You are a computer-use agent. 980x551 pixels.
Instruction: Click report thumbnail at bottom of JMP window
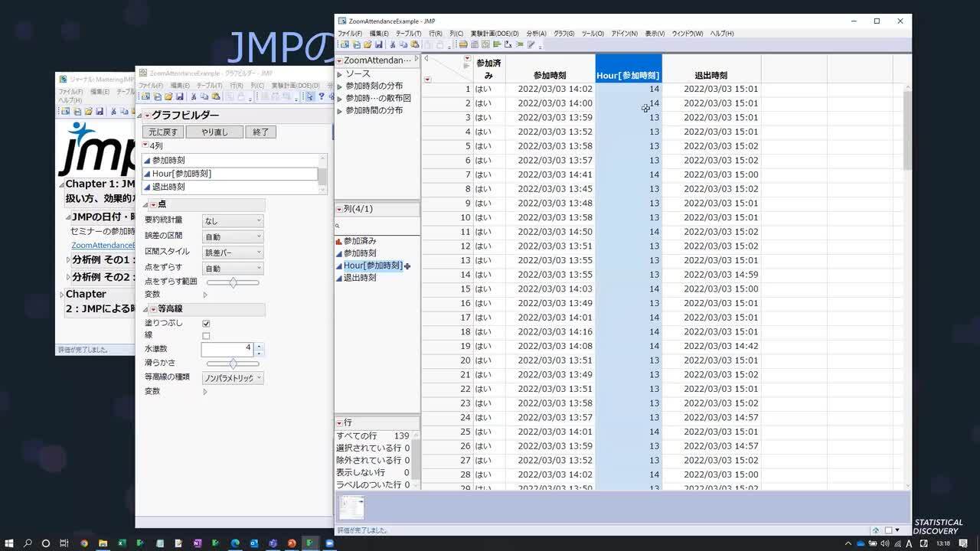coord(351,507)
